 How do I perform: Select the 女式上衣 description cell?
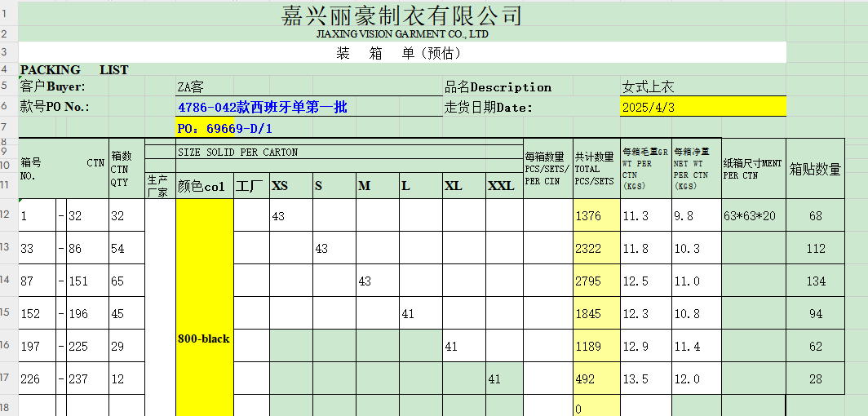649,87
